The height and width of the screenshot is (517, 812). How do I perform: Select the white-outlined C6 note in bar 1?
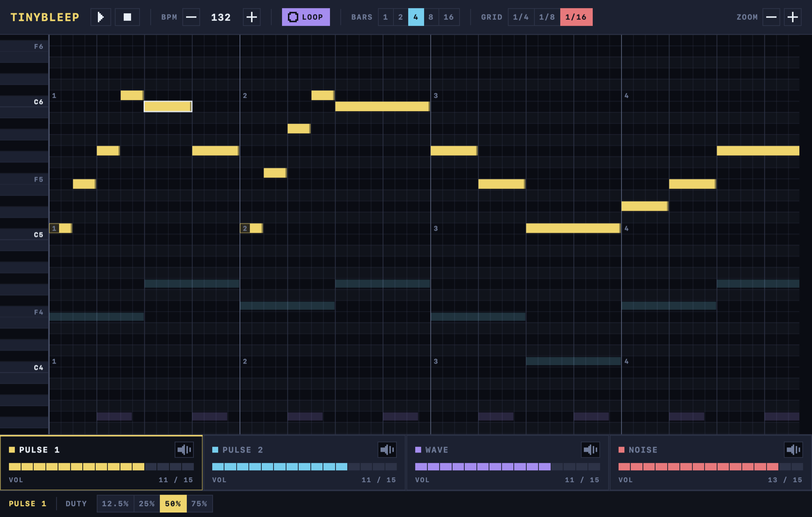[x=168, y=106]
